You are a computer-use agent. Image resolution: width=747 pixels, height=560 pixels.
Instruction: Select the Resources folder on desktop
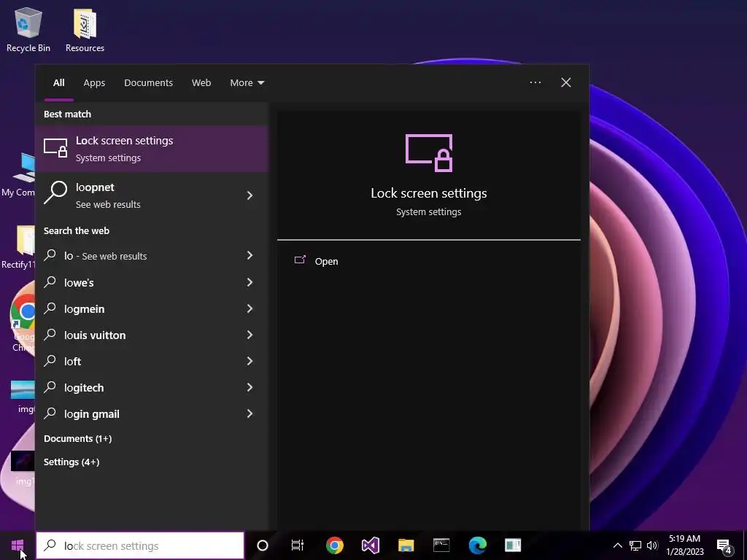85,29
